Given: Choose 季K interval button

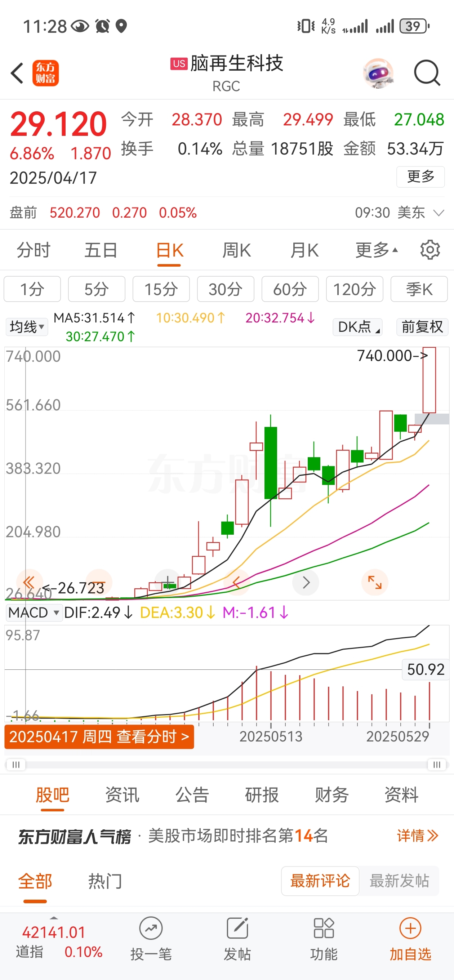Looking at the screenshot, I should 419,289.
